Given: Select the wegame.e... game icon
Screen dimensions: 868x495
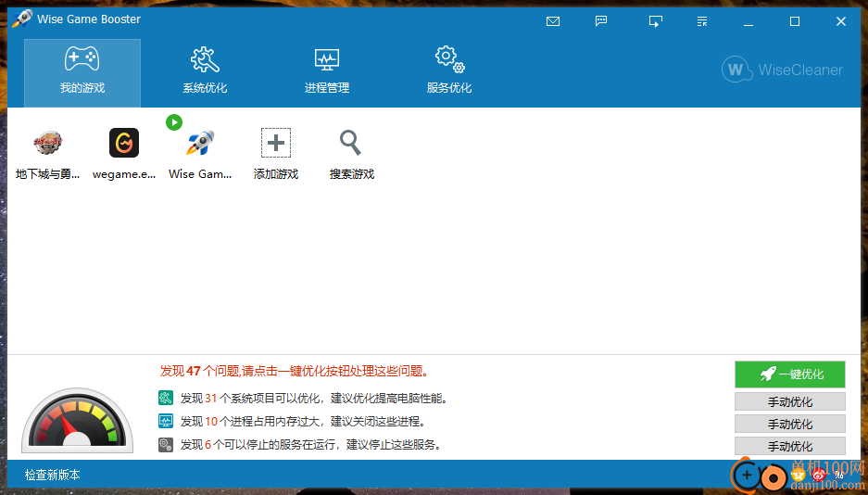Looking at the screenshot, I should (x=124, y=143).
